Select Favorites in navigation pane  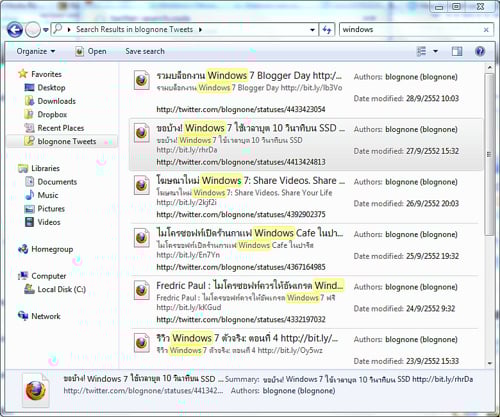pyautogui.click(x=46, y=74)
